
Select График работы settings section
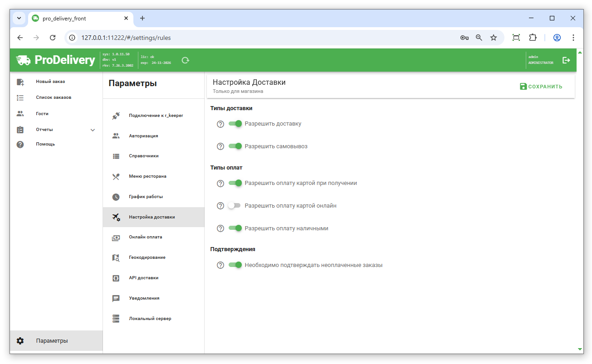pos(146,197)
